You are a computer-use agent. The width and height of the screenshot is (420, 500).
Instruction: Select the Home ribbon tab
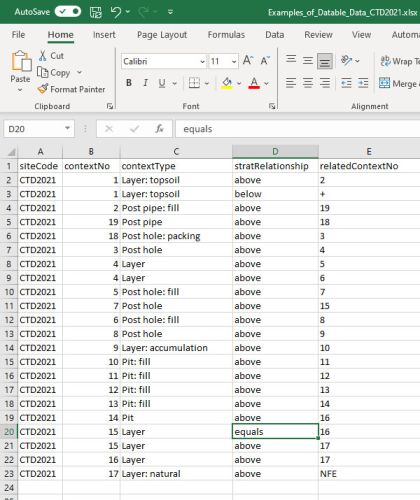[x=60, y=35]
